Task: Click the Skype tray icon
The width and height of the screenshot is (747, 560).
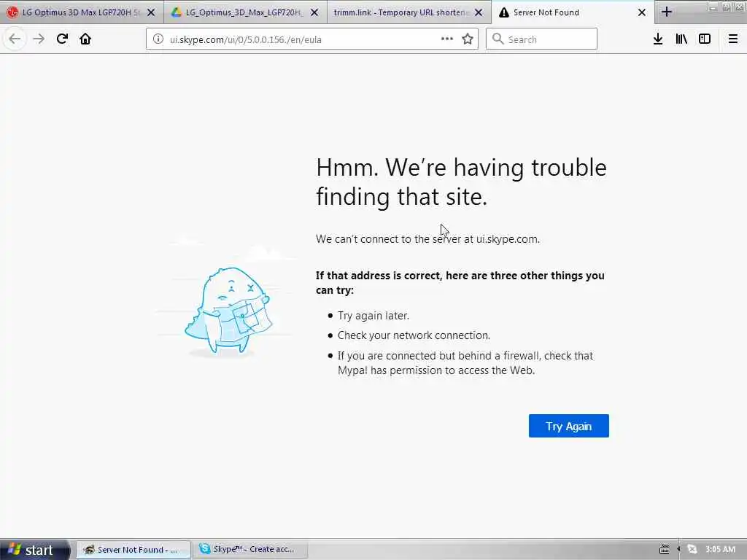Action: point(692,550)
